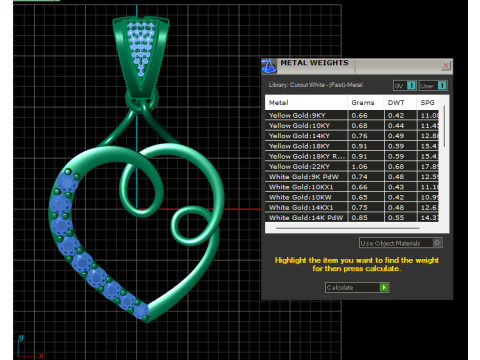This screenshot has width=480, height=360.
Task: Click the horizontal scrollbar under metals table
Action: tap(347, 228)
